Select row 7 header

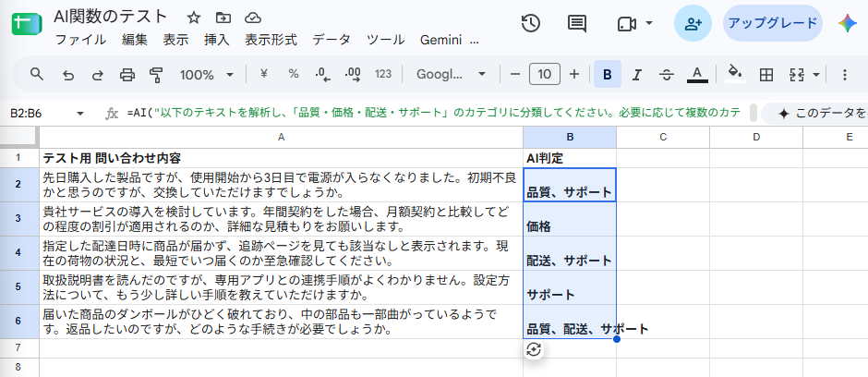pyautogui.click(x=19, y=348)
